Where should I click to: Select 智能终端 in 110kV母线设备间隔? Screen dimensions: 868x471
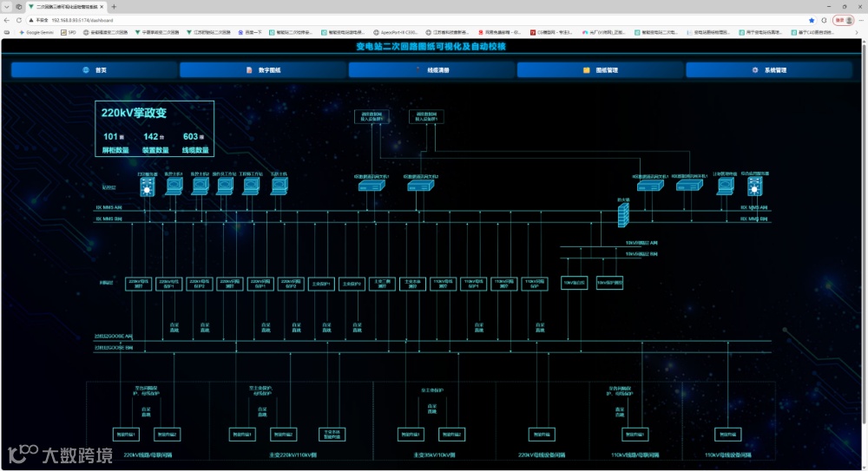[728, 435]
